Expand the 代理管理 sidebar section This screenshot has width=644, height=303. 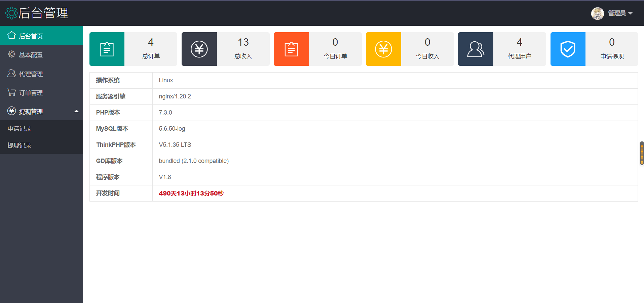[x=31, y=74]
